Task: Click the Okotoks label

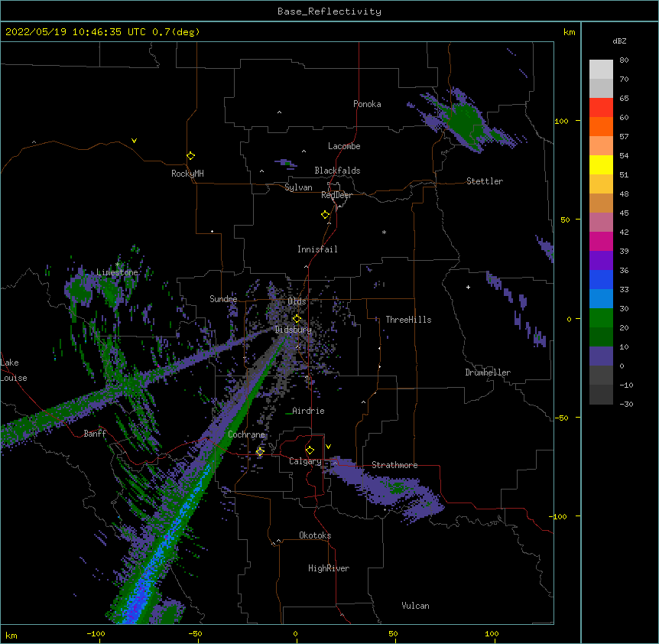Action: tap(315, 535)
